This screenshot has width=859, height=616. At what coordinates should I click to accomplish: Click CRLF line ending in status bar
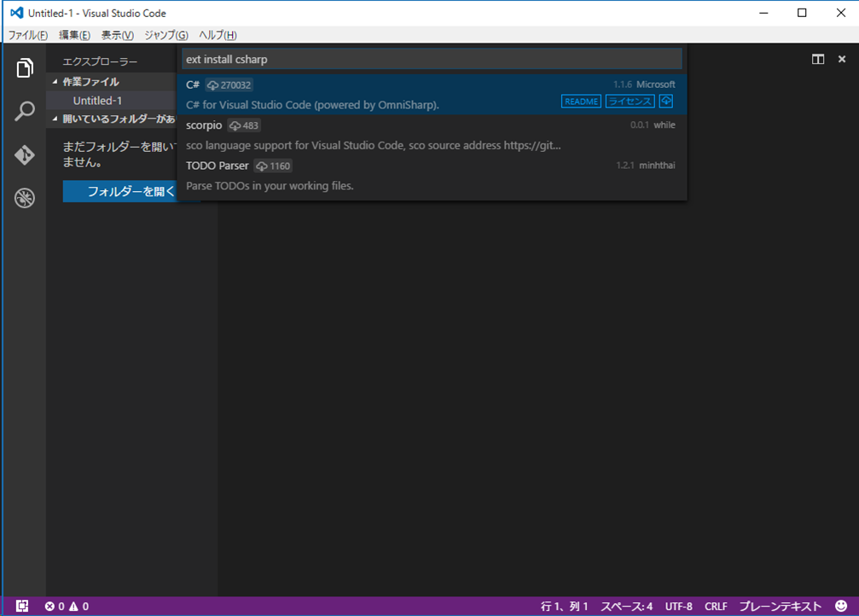coord(716,606)
